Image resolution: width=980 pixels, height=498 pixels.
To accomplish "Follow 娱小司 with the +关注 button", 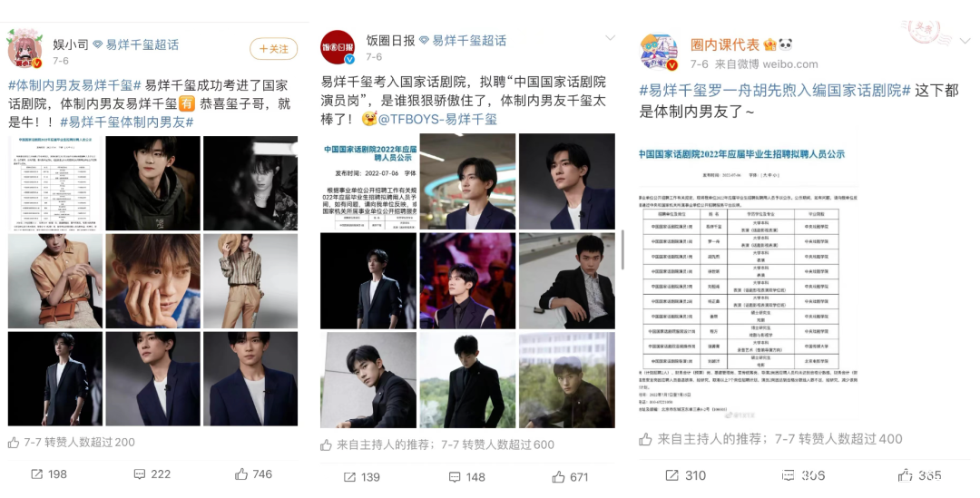I will click(x=273, y=49).
